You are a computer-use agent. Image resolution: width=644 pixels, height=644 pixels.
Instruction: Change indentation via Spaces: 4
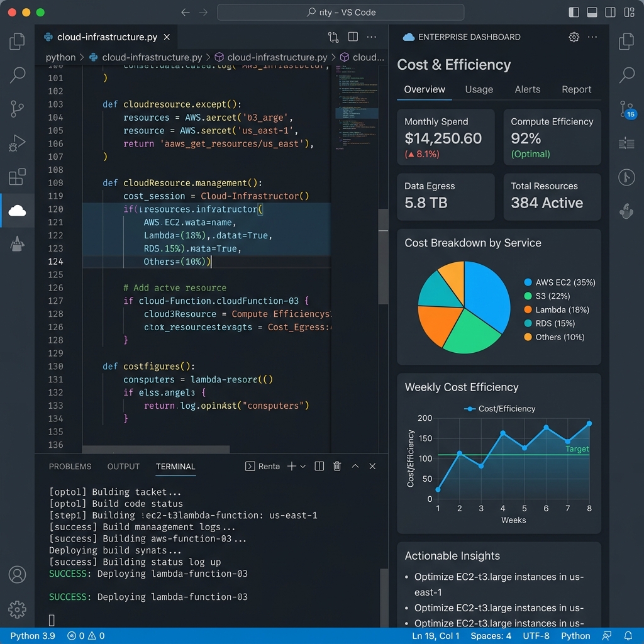point(491,636)
